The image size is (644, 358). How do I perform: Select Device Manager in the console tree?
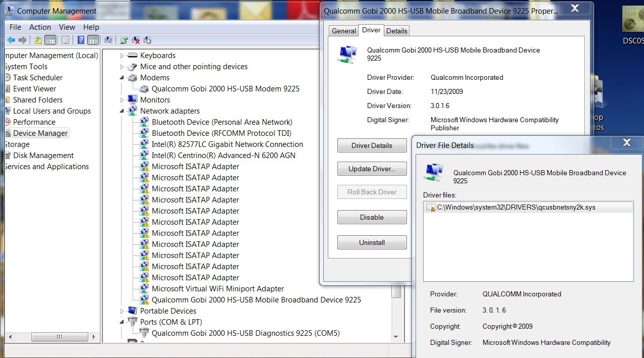[40, 133]
